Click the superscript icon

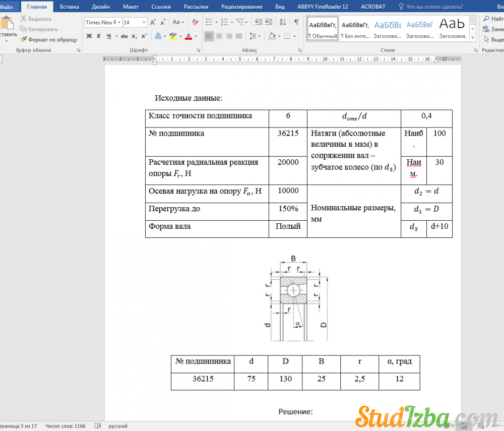144,36
